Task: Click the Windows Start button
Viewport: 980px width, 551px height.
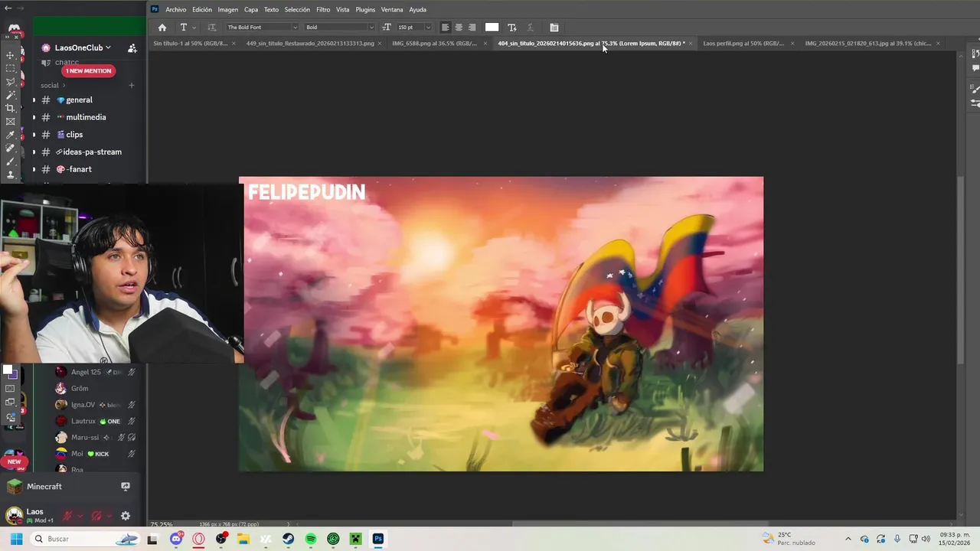Action: [x=16, y=539]
